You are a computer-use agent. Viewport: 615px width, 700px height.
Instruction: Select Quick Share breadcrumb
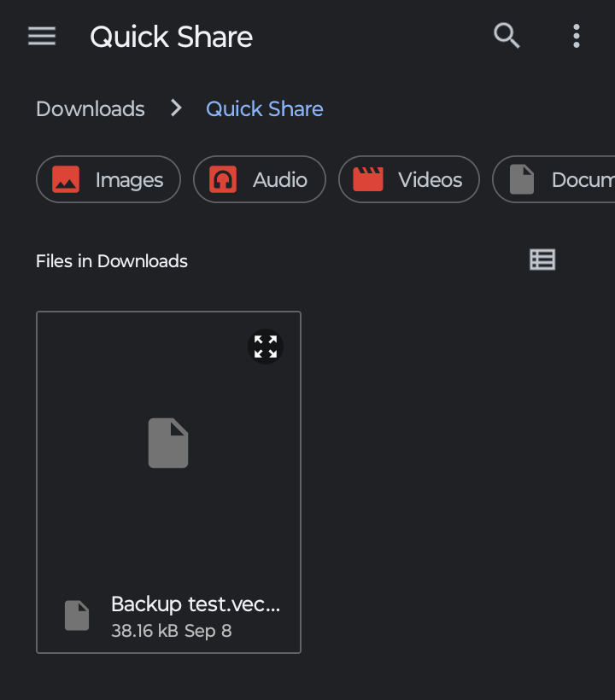click(265, 109)
